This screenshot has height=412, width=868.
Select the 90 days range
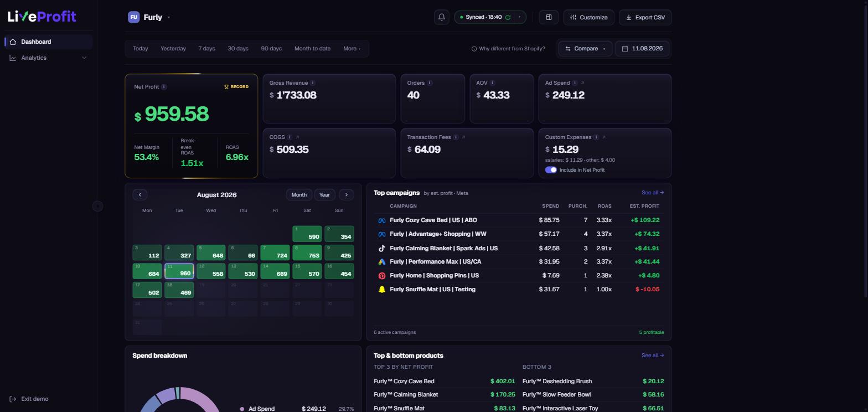point(271,49)
